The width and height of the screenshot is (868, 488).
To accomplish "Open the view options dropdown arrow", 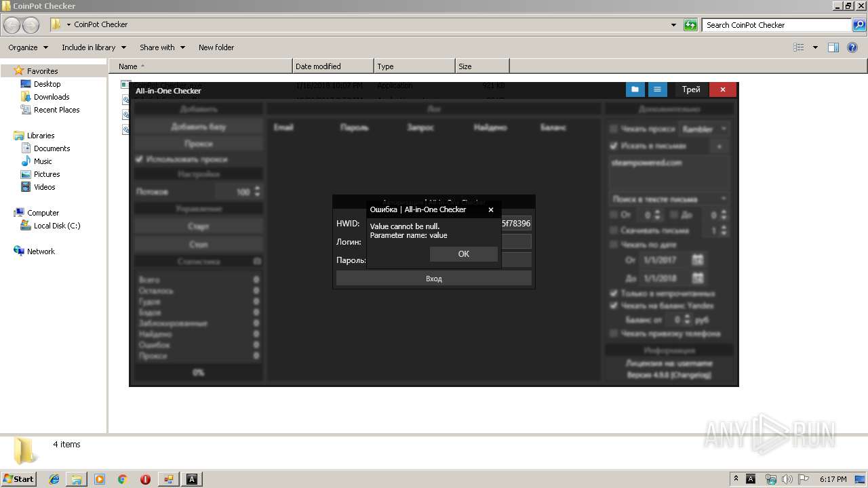I will pos(815,47).
